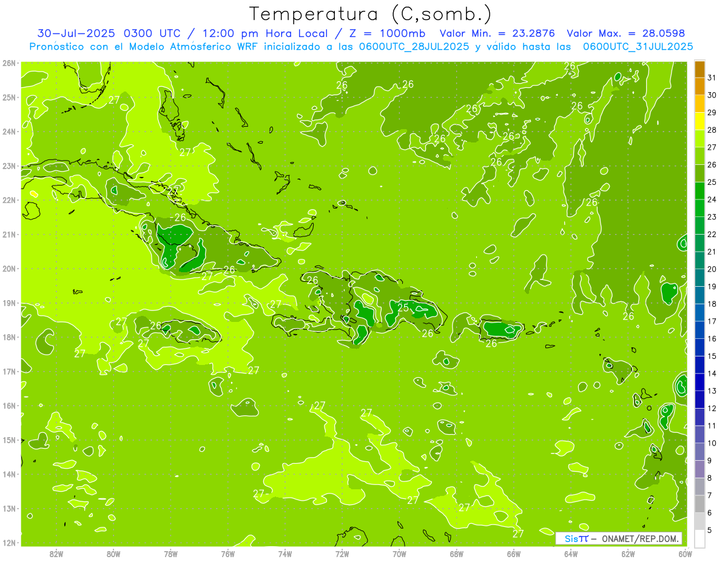Viewport: 728px width, 562px height.
Task: Click the '25N' latitude axis label
Action: [8, 97]
